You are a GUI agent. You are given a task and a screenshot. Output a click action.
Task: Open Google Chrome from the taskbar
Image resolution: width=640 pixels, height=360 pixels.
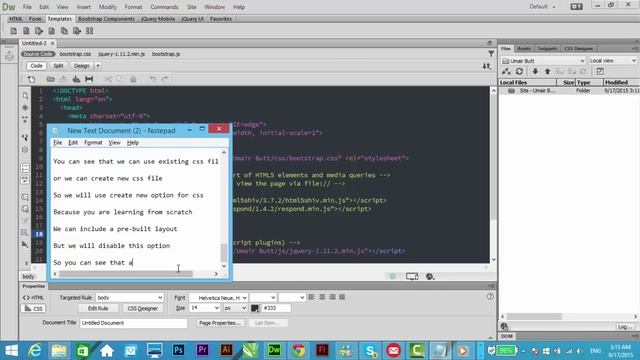pos(298,350)
